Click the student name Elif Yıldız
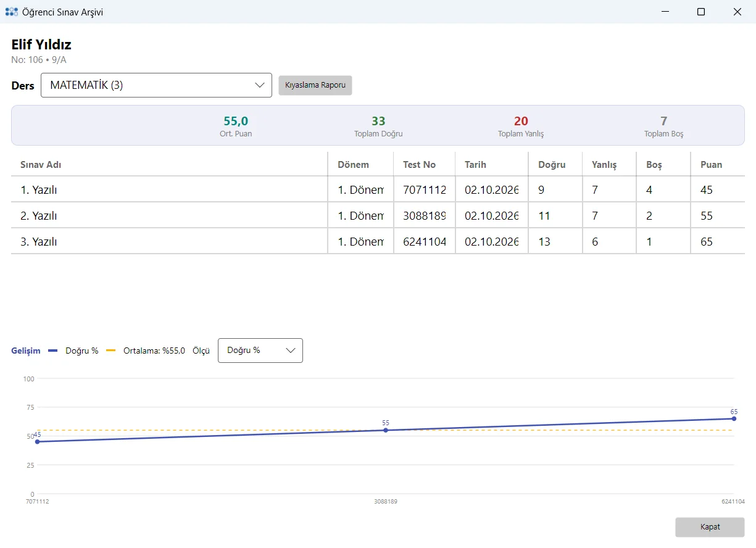756x548 pixels. pyautogui.click(x=41, y=44)
